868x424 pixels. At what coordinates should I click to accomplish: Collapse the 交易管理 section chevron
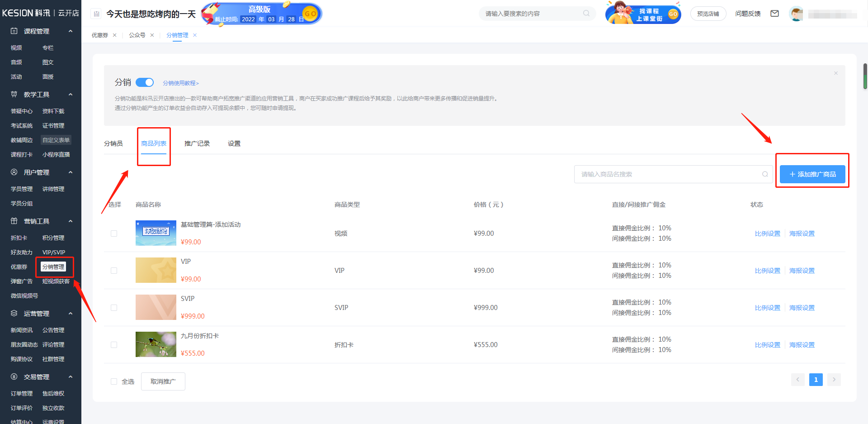(71, 377)
